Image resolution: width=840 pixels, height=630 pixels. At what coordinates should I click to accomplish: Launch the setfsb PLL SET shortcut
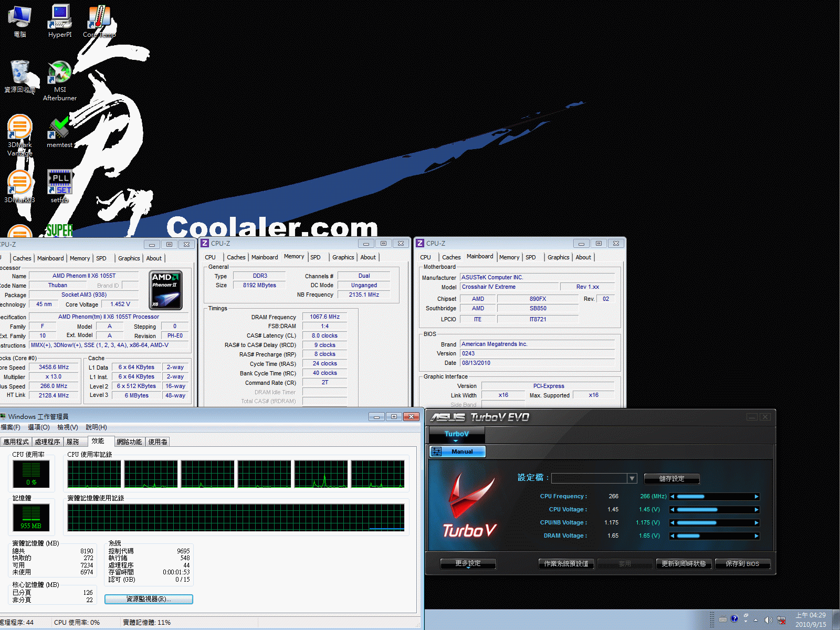(x=60, y=186)
